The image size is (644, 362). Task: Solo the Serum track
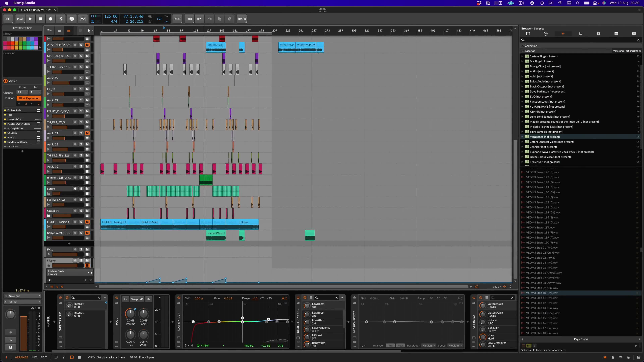tap(81, 189)
